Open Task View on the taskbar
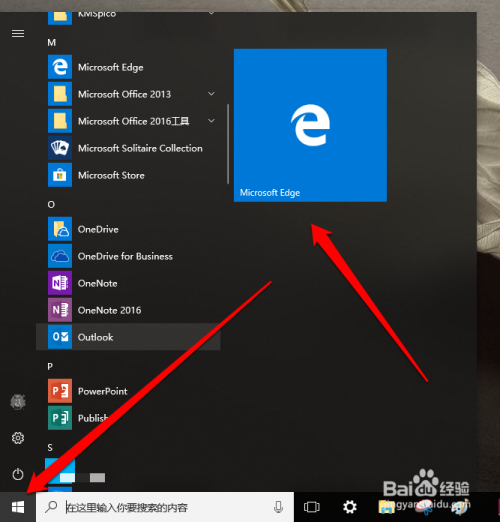Screen dimensions: 500x522 [x=312, y=507]
